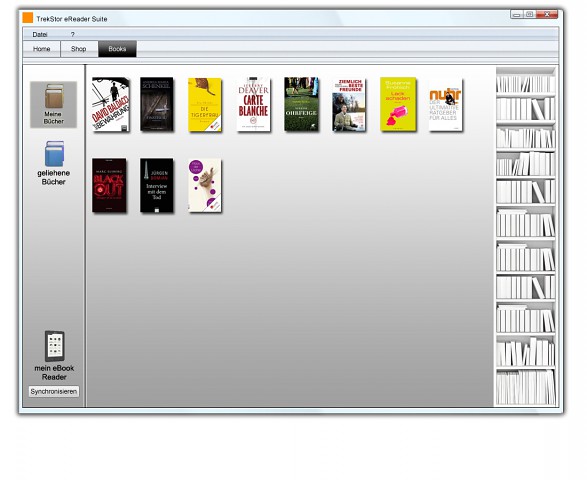Open the purple-dotted hand book cover
Image resolution: width=587 pixels, height=480 pixels.
(x=205, y=186)
